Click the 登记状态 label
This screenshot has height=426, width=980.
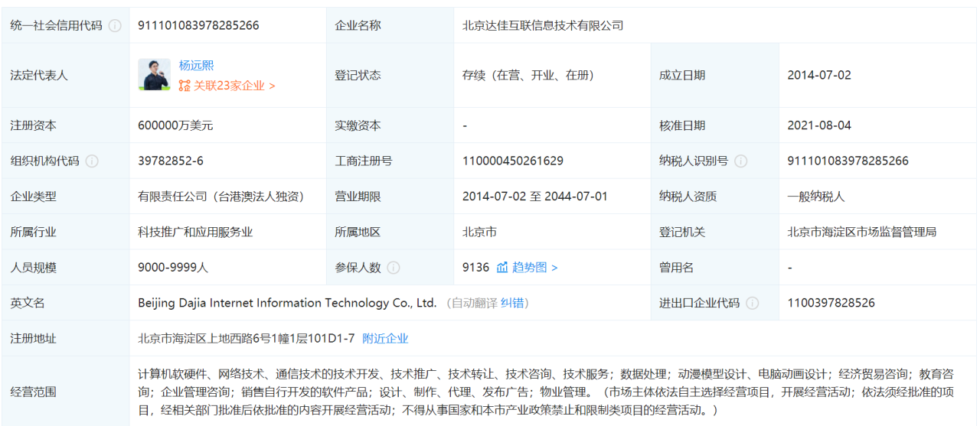(358, 75)
